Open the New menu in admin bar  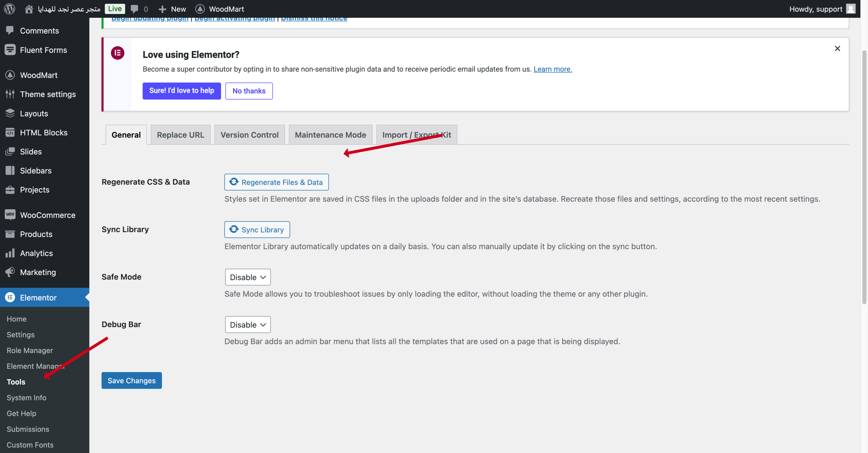pyautogui.click(x=172, y=9)
